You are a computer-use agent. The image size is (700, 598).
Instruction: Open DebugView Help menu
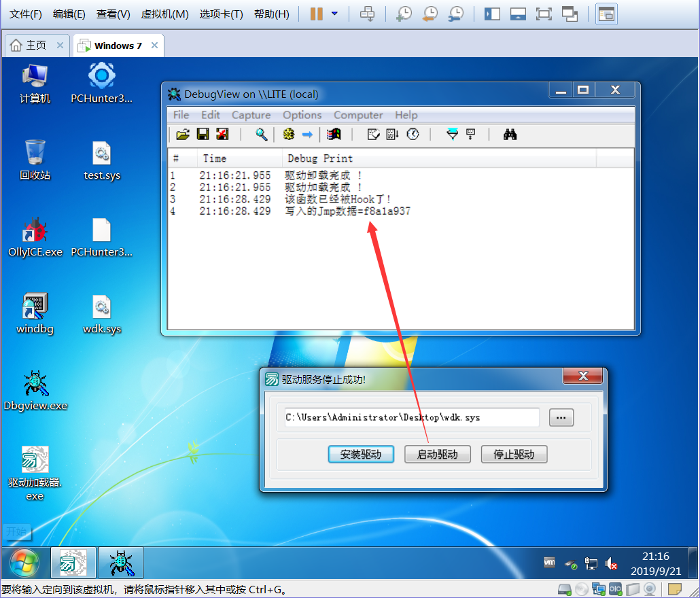pos(406,115)
